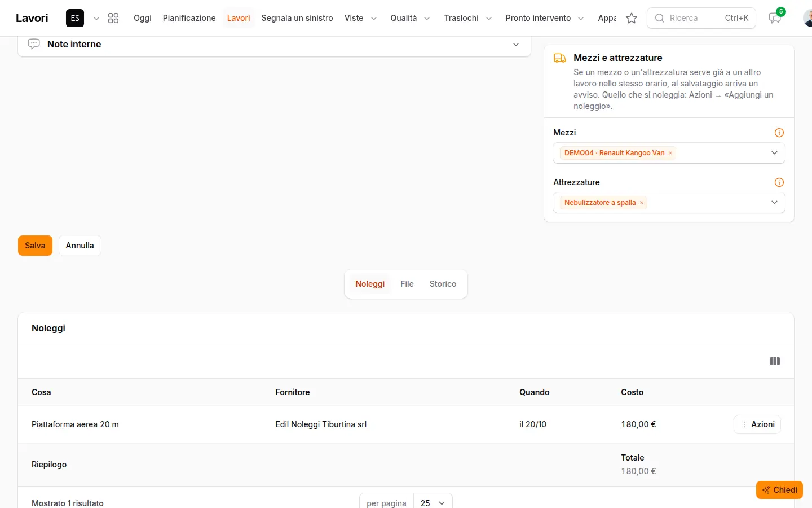Click the Lavori app title
The height and width of the screenshot is (508, 812).
32,18
